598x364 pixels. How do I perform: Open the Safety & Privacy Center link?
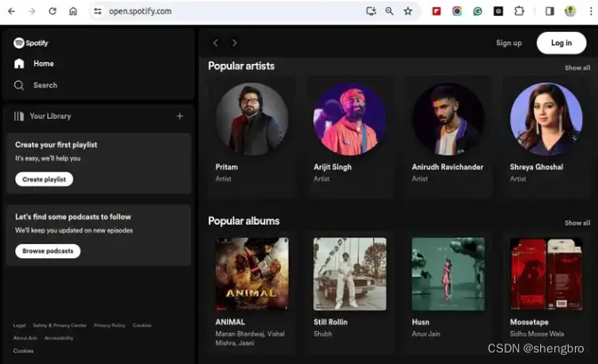(60, 325)
